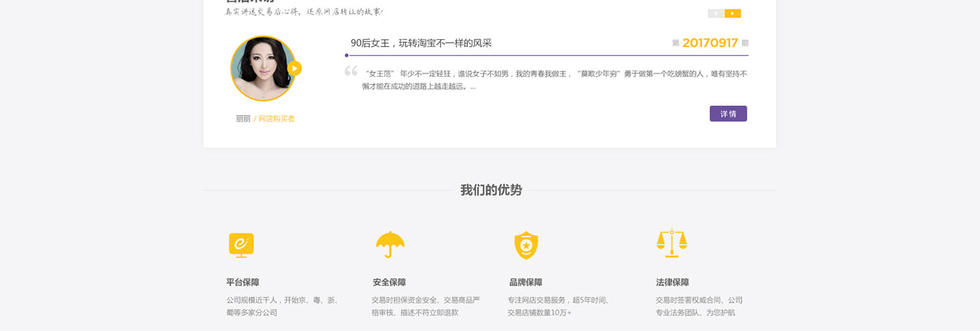Click the 品牌保障 shield badge icon
The height and width of the screenshot is (331, 980).
point(526,245)
